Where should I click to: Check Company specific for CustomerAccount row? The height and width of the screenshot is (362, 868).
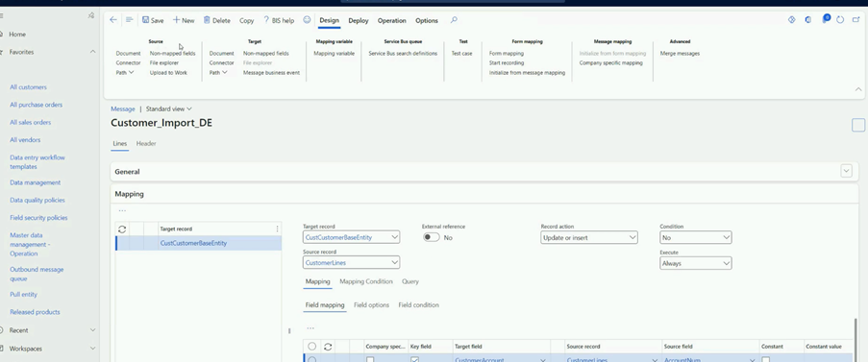pos(370,360)
